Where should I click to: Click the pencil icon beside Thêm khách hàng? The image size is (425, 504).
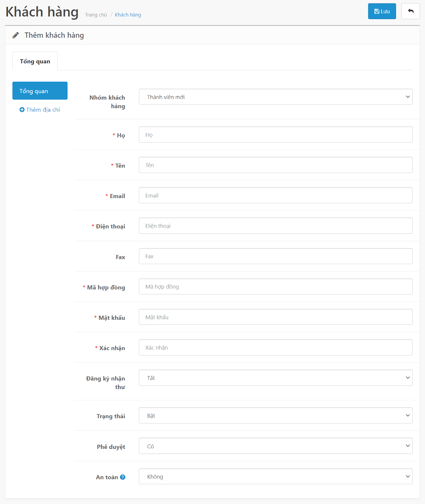tap(16, 35)
